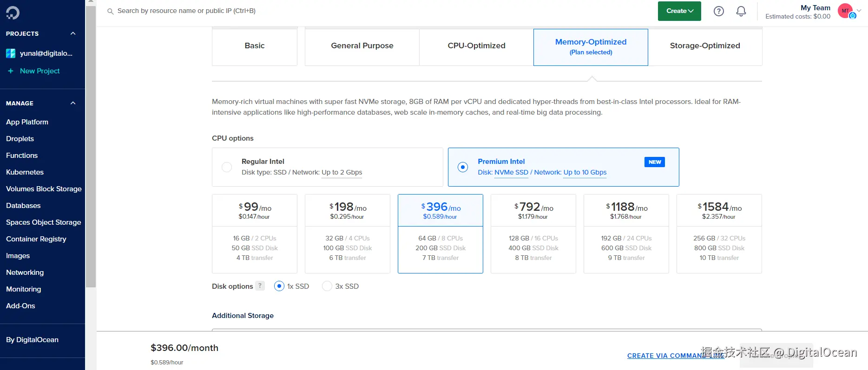The image size is (868, 370).
Task: Click the My Team account name
Action: tap(815, 7)
